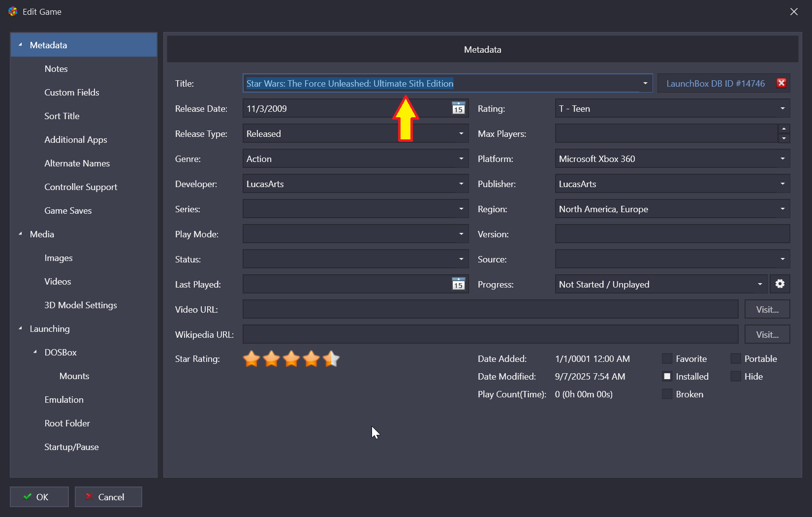
Task: Open the Source dropdown
Action: (x=782, y=259)
